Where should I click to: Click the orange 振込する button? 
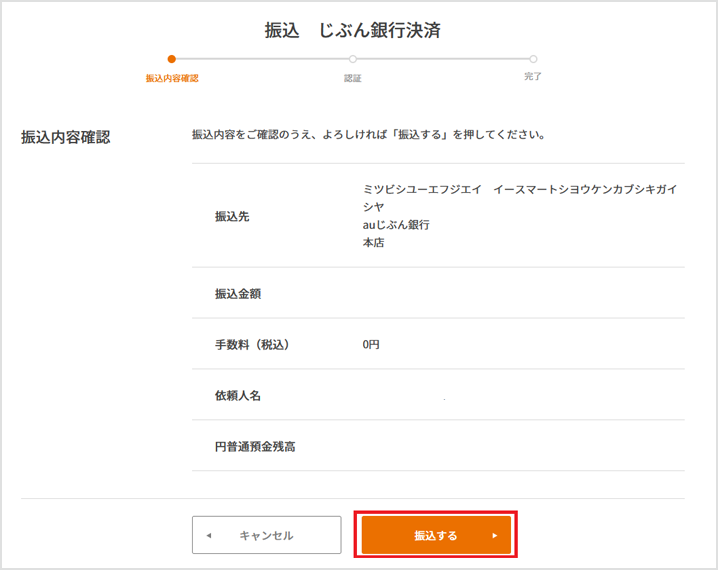coord(436,535)
